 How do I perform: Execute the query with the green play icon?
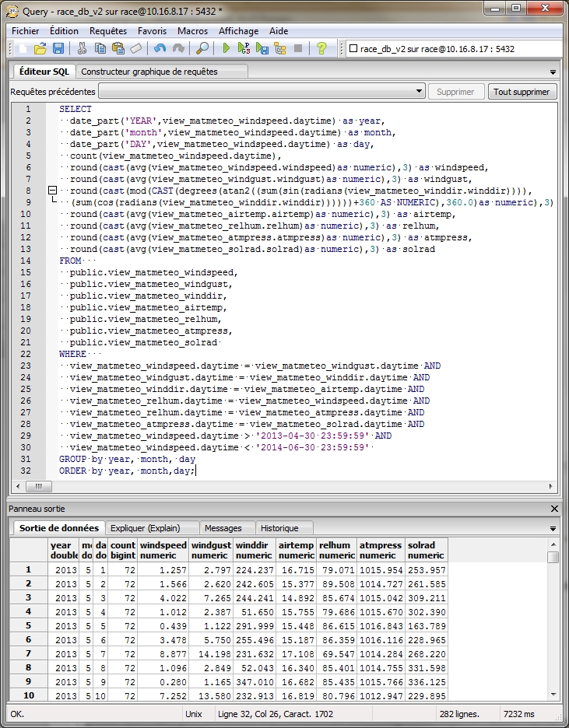coord(227,48)
